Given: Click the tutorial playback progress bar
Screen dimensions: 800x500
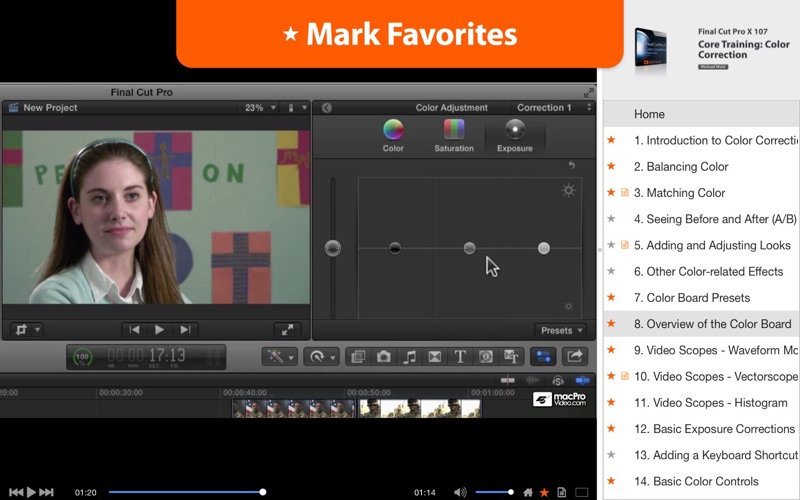Looking at the screenshot, I should (186, 492).
